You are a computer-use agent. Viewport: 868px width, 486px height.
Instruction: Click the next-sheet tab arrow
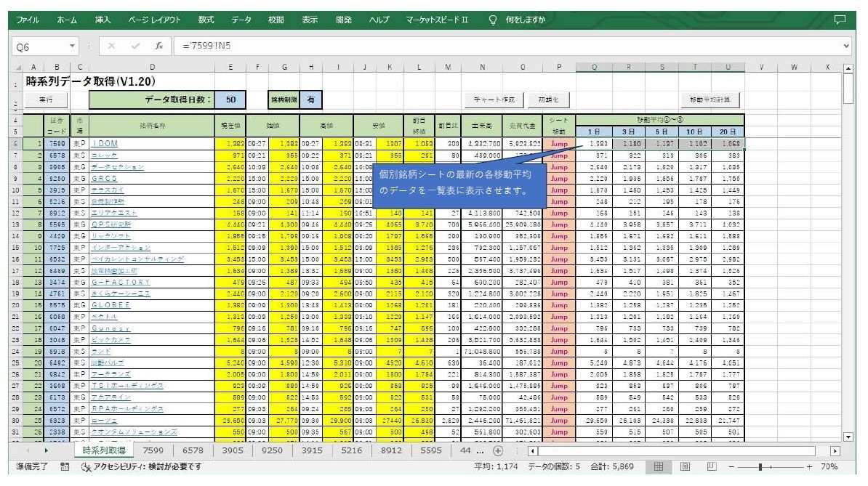click(x=46, y=450)
